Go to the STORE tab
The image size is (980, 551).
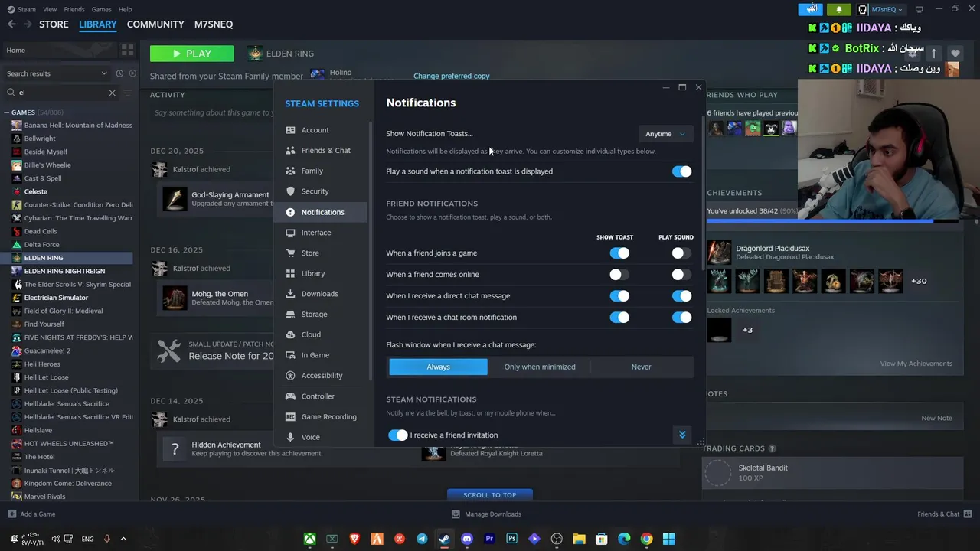54,24
